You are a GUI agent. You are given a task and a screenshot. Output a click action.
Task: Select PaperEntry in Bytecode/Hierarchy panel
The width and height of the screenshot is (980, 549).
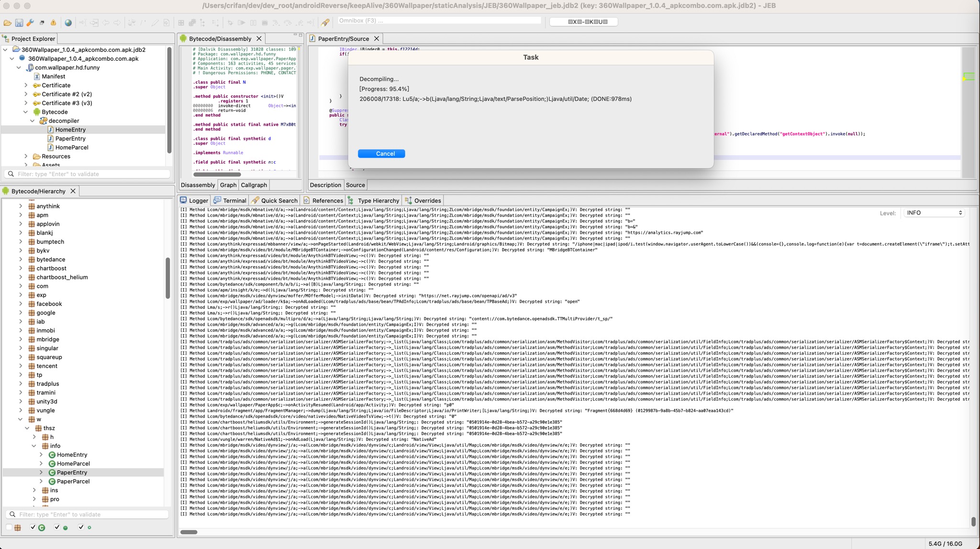click(x=72, y=472)
